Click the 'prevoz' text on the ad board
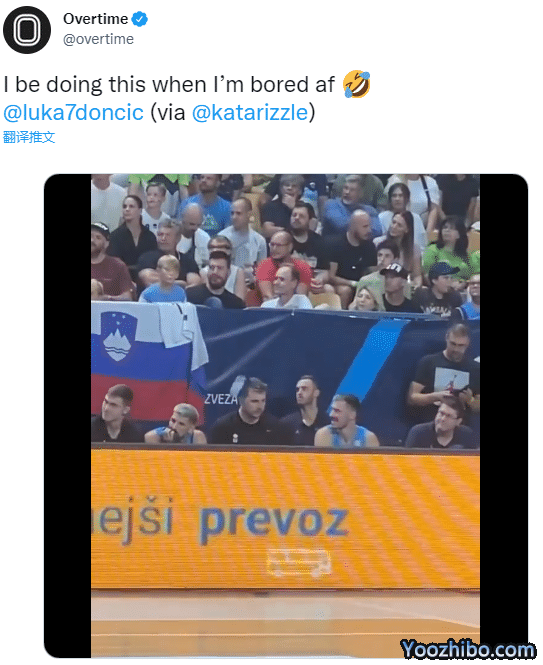 coord(274,522)
